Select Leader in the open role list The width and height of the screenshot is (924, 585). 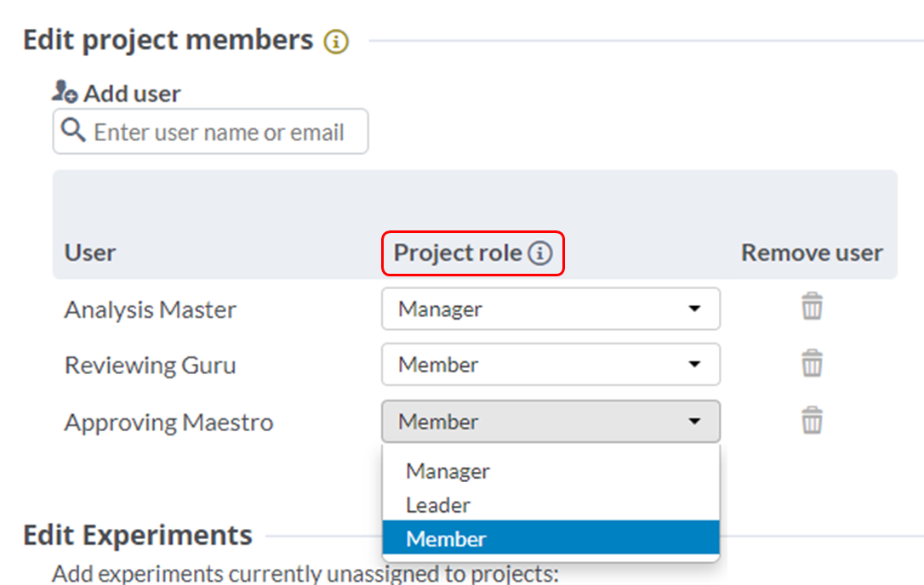[x=437, y=505]
